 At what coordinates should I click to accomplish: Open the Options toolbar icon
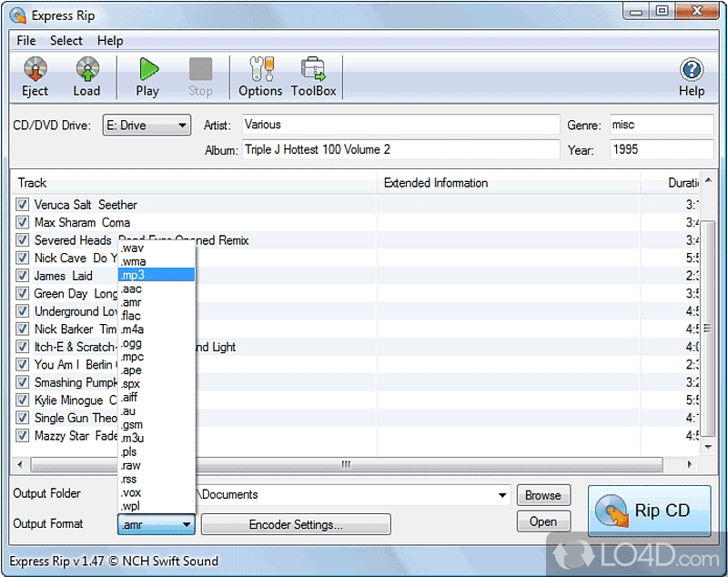tap(260, 77)
